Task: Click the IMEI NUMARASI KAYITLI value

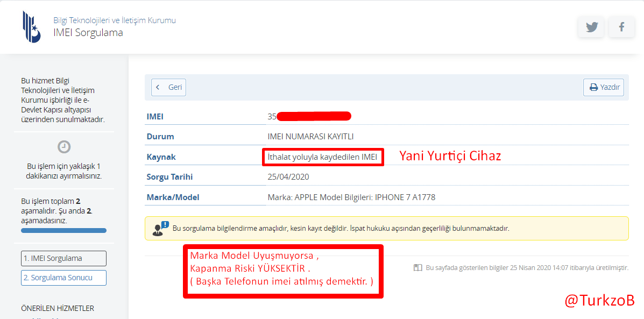Action: coord(310,137)
